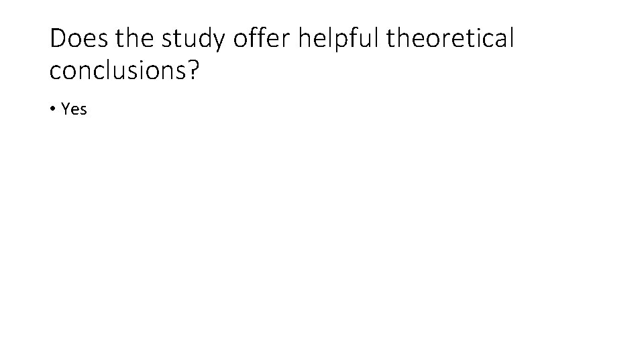Click the word "conclusions" on second title line

click(x=118, y=70)
